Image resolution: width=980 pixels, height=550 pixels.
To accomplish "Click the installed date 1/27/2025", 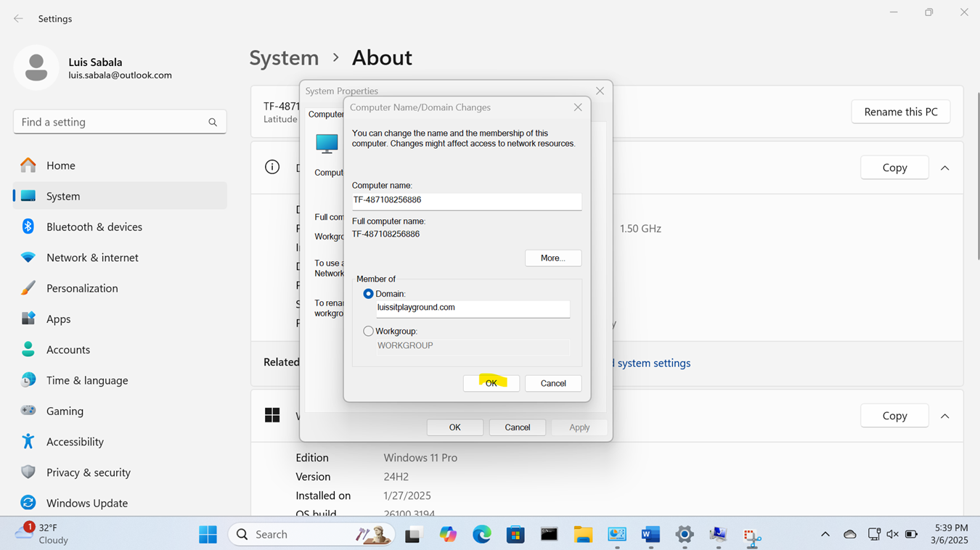I will [407, 496].
